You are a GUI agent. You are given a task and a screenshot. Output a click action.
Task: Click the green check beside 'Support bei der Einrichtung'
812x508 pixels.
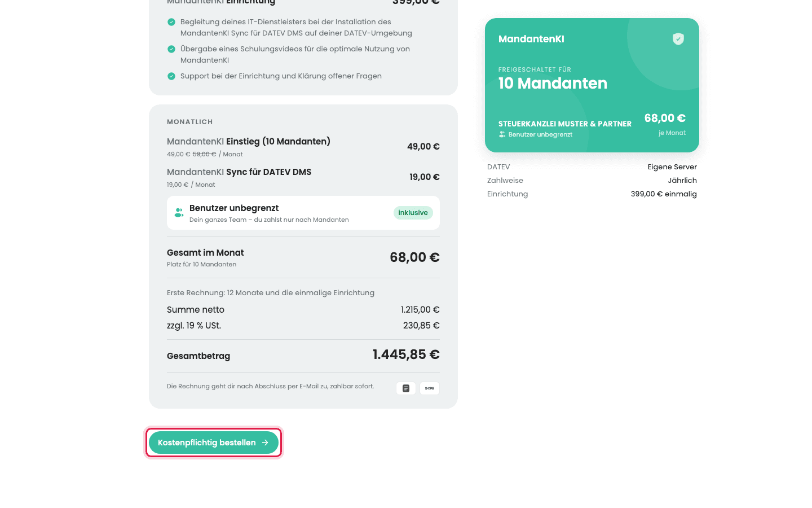pyautogui.click(x=171, y=76)
